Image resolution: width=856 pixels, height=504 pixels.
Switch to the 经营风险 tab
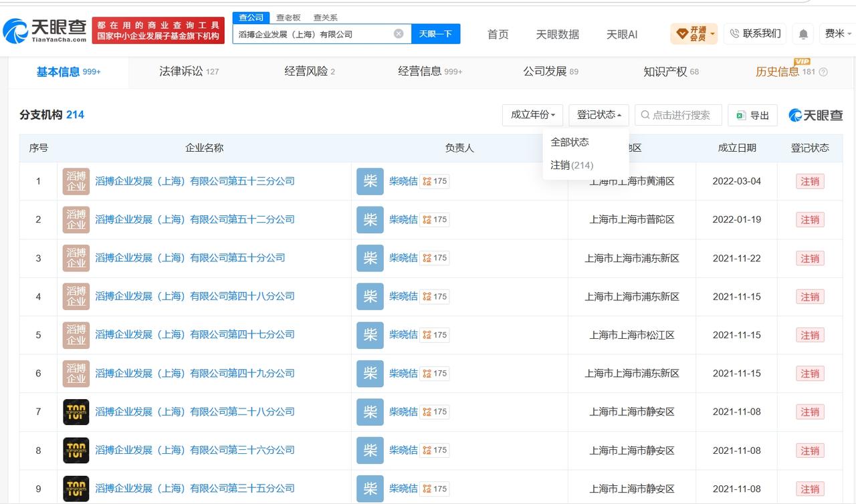click(310, 72)
